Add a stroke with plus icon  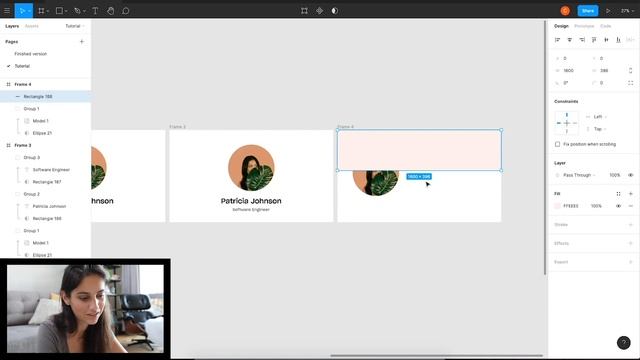coord(631,225)
